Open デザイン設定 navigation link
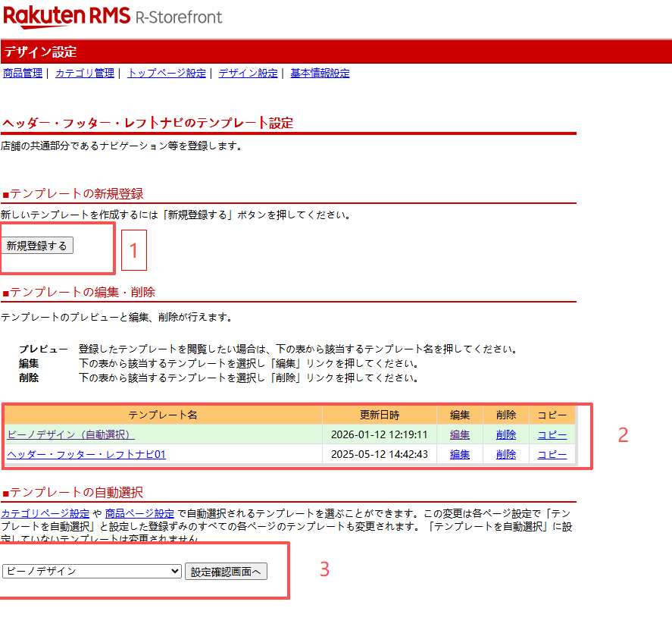The width and height of the screenshot is (672, 630). pos(248,74)
